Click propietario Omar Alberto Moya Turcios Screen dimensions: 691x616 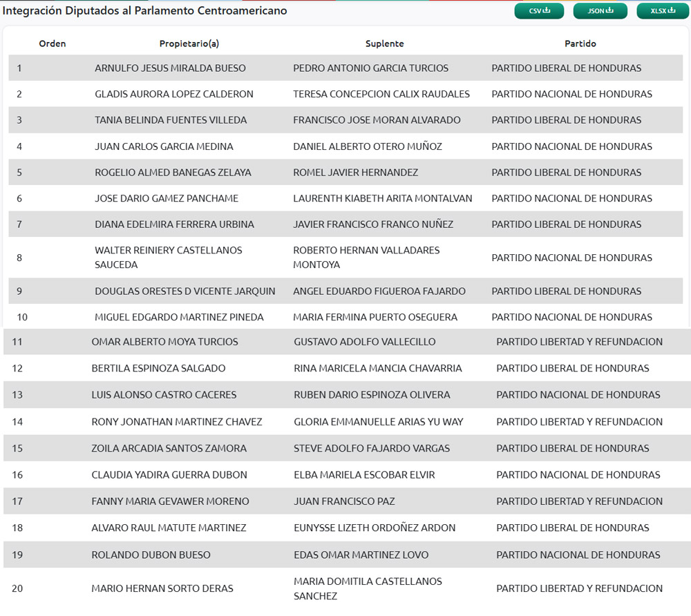[164, 342]
